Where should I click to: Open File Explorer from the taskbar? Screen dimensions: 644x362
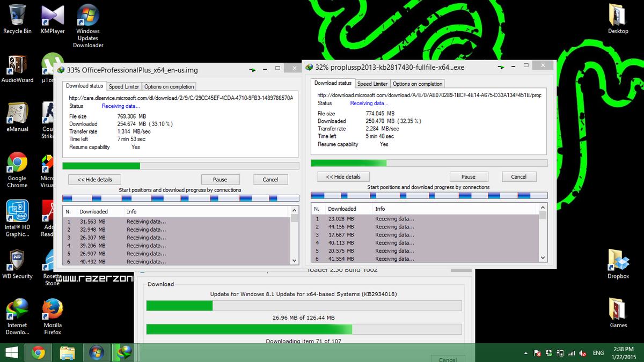coord(67,352)
